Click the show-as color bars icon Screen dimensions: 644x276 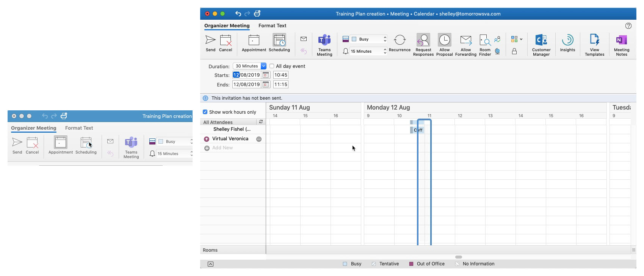coord(346,39)
